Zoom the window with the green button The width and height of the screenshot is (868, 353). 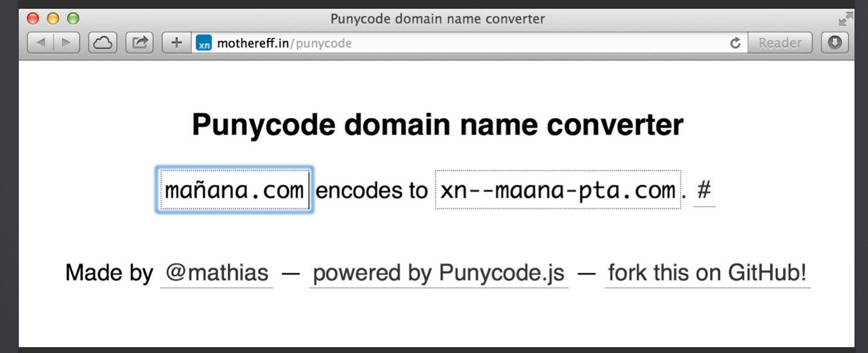pyautogui.click(x=73, y=19)
